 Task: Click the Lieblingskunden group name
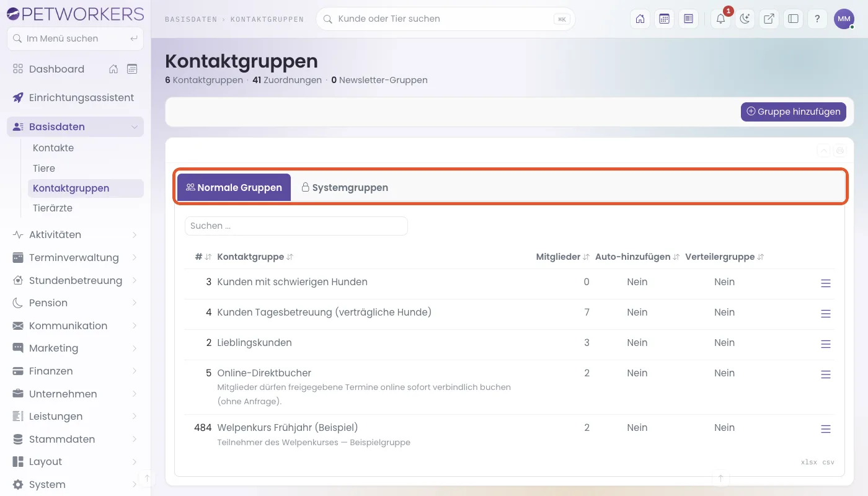[254, 343]
